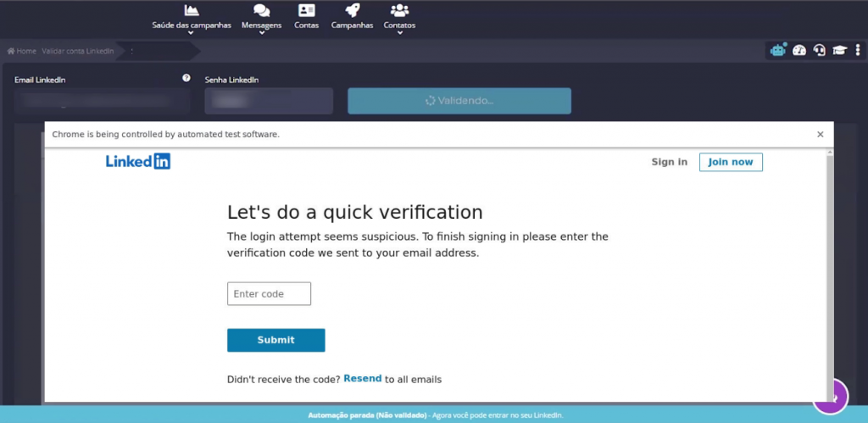The width and height of the screenshot is (868, 423).
Task: Click the Let's do a quick verification heading
Action: (355, 212)
